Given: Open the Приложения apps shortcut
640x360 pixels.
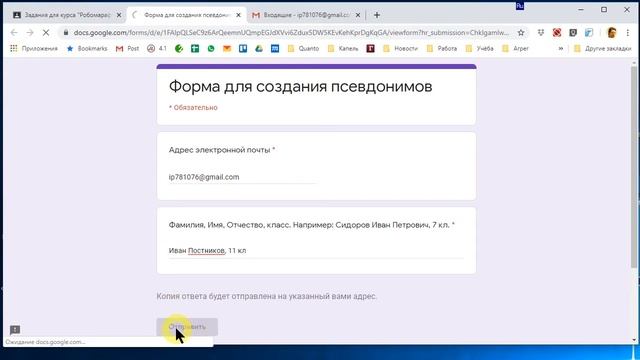Looking at the screenshot, I should tap(34, 49).
